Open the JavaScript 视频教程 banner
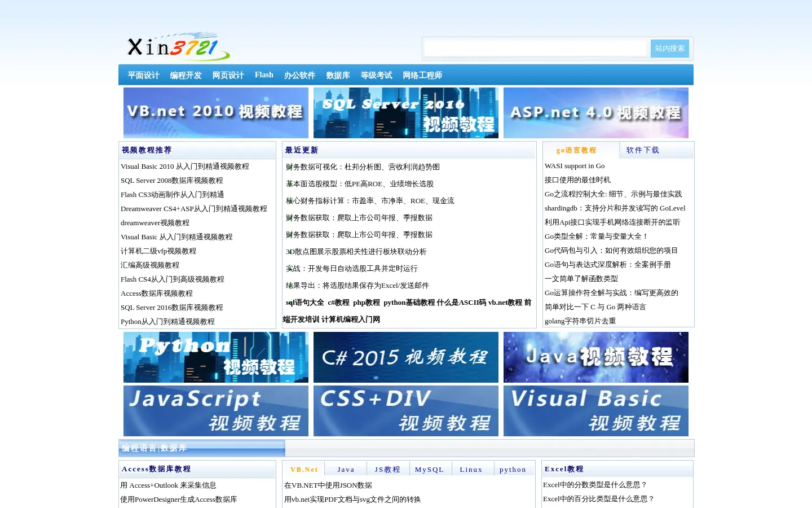This screenshot has height=508, width=812. pyautogui.click(x=216, y=411)
